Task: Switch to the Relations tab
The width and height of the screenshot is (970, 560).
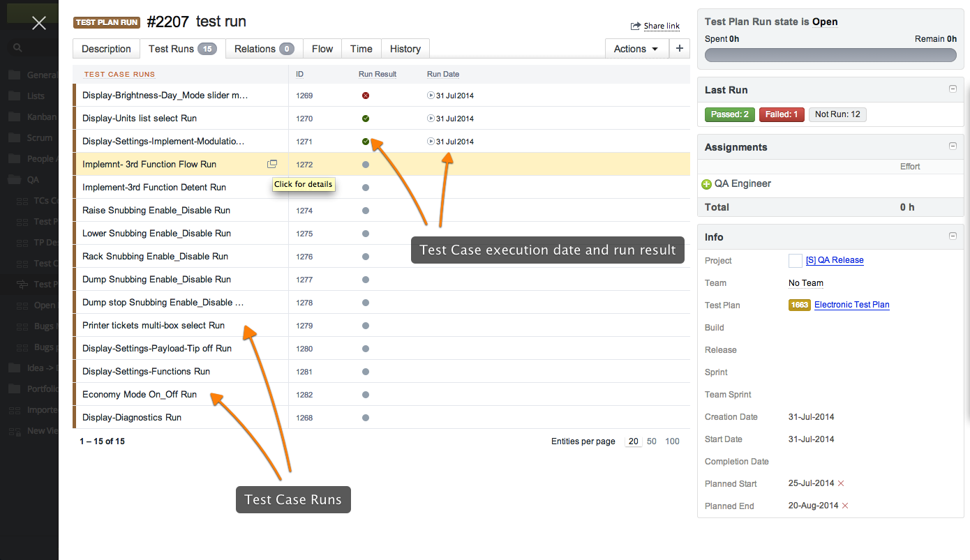Action: (264, 49)
